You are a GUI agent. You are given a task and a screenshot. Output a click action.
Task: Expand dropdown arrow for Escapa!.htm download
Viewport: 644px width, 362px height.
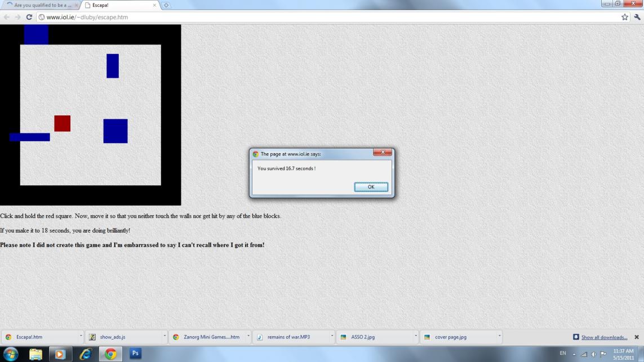point(81,336)
